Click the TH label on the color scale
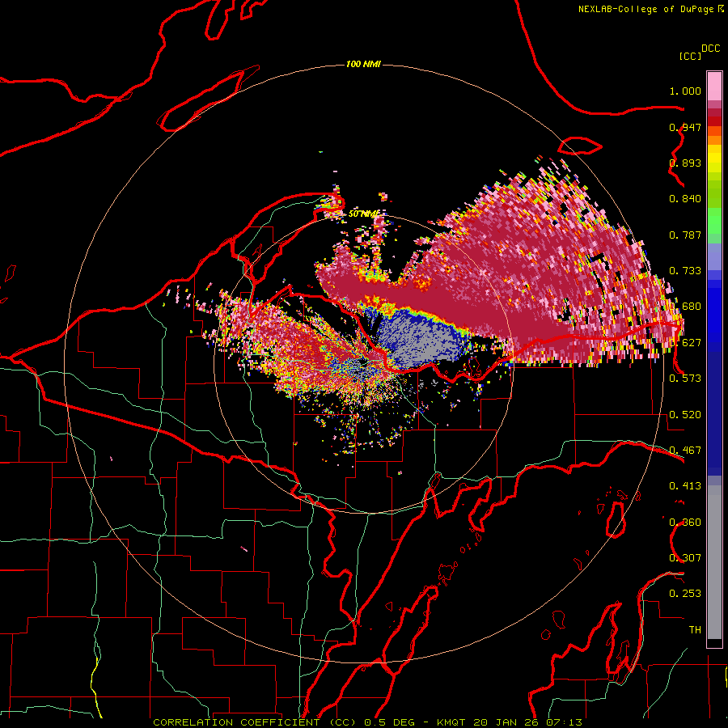The width and height of the screenshot is (728, 728). pos(695,630)
